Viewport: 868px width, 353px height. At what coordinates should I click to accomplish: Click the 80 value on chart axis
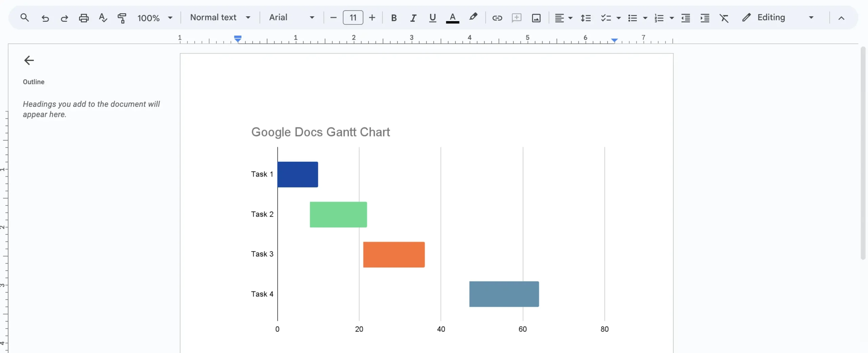click(605, 329)
